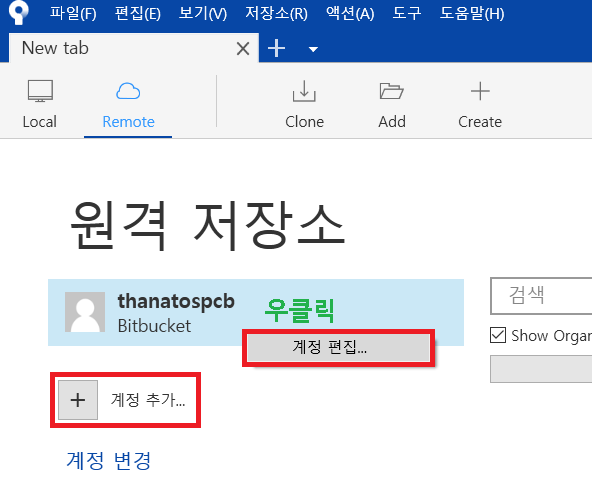
Task: Switch to Local repositories view
Action: tap(40, 104)
